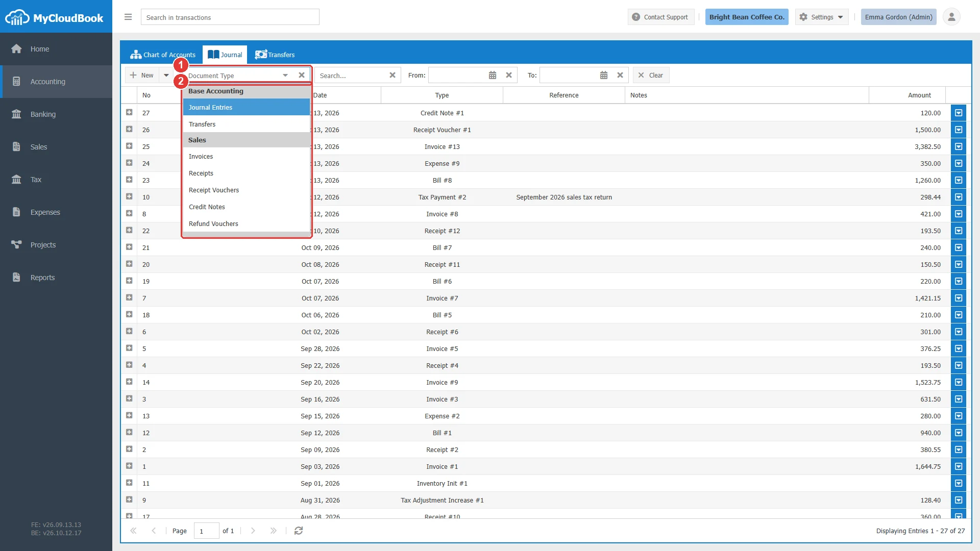Focus the journal Search... filter field
The width and height of the screenshot is (980, 551).
coord(351,75)
